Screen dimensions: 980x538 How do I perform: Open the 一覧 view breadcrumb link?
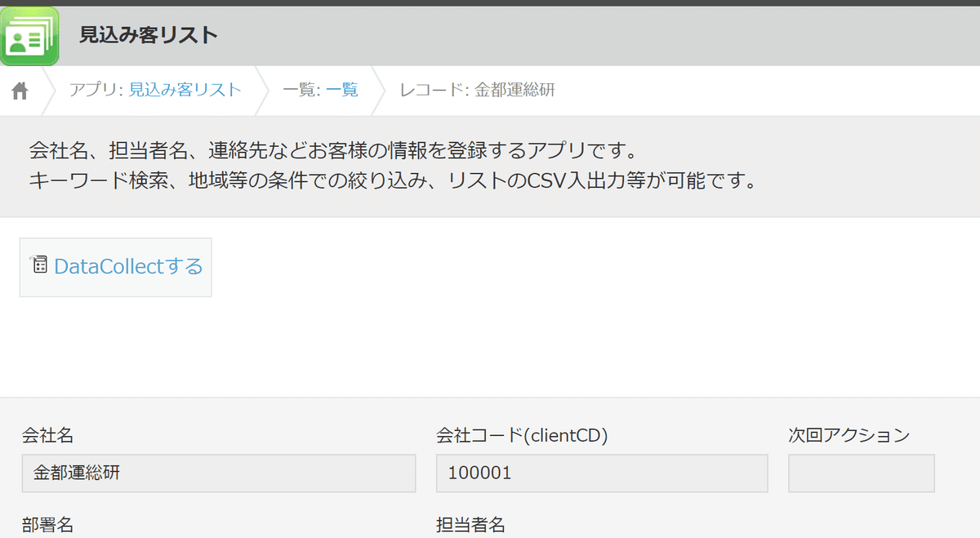click(x=342, y=90)
